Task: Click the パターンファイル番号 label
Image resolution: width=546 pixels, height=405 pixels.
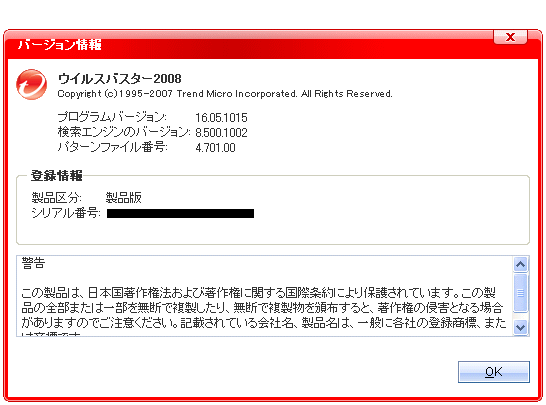Action: coord(112,147)
